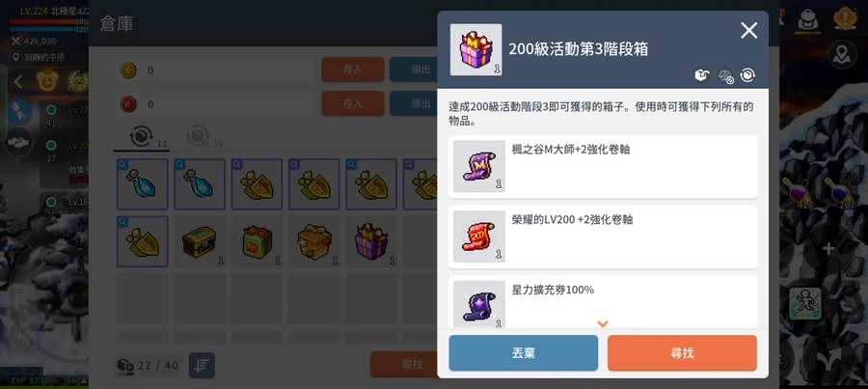
Task: Click the sort storage items icon
Action: tap(202, 365)
